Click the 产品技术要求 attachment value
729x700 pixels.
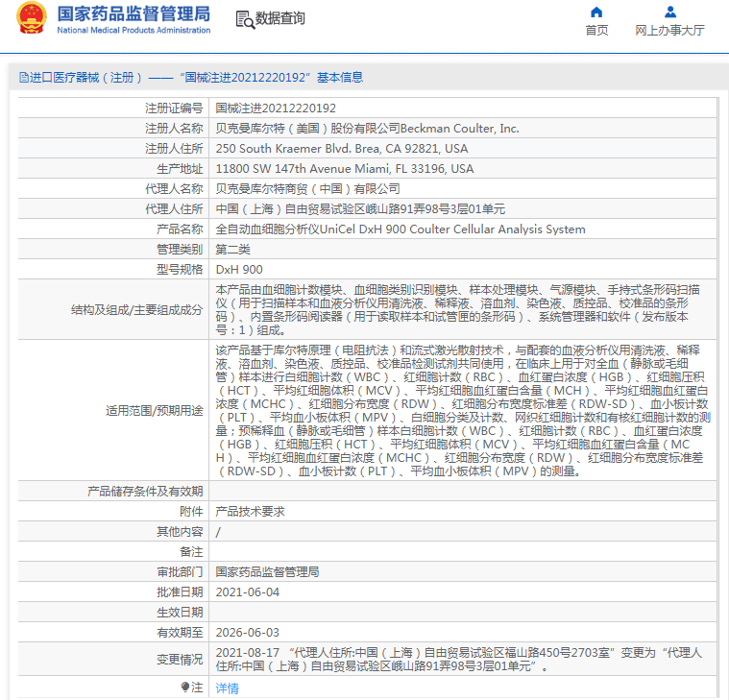pos(250,512)
